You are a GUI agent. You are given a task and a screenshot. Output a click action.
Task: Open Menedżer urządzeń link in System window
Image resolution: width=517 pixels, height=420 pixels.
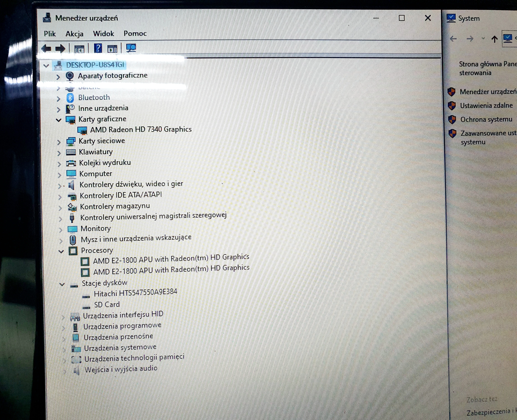click(x=488, y=92)
